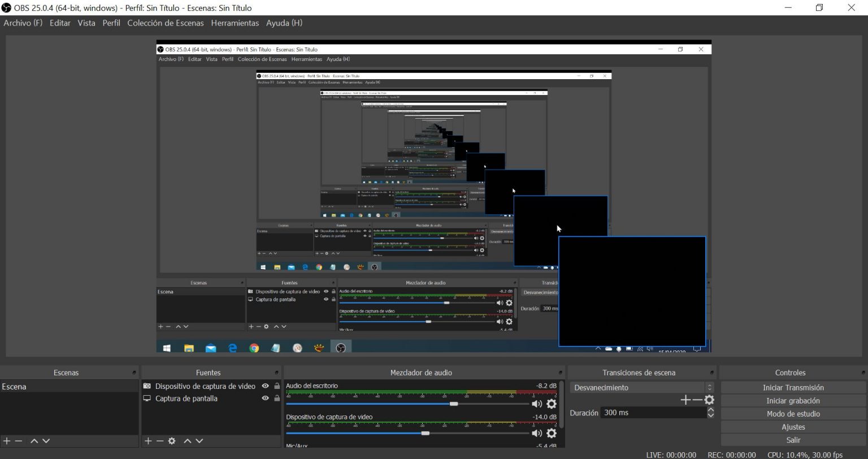Viewport: 868px width, 459px height.
Task: Click Iniciar Transmisión
Action: coord(793,388)
